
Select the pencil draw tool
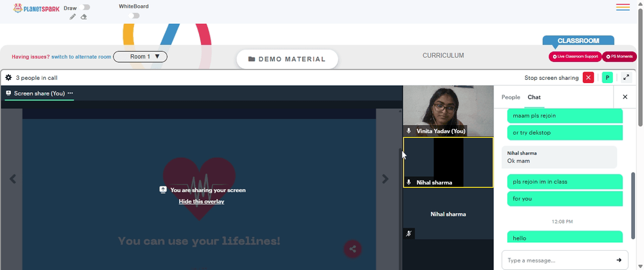[73, 17]
